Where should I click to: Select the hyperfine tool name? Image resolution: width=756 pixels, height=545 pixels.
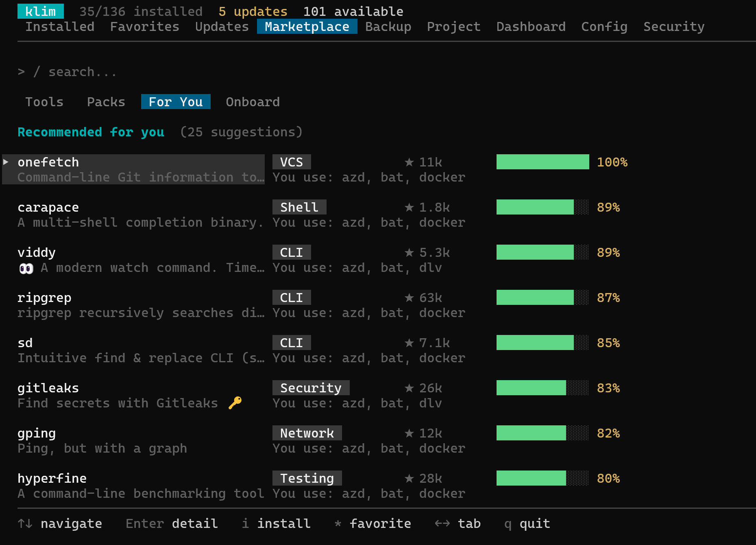click(x=52, y=479)
